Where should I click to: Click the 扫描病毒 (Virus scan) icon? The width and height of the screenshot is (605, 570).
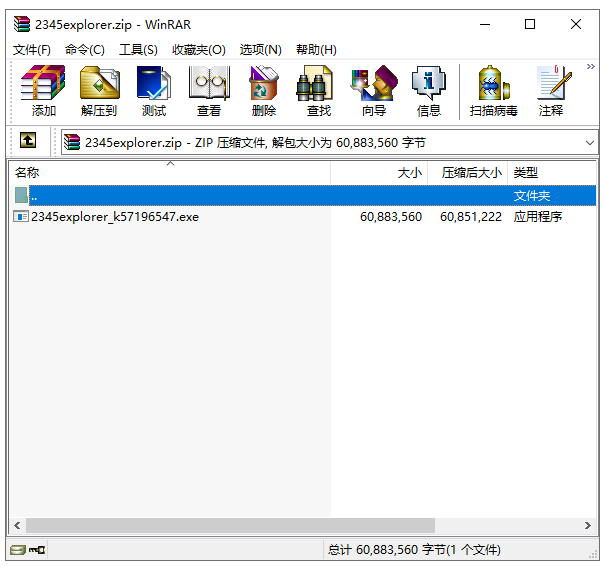coord(493,91)
